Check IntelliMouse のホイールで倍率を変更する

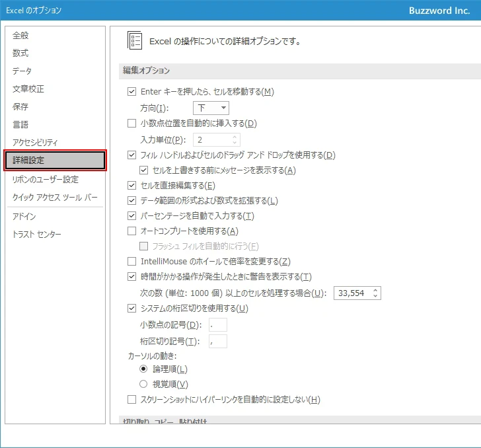[132, 262]
